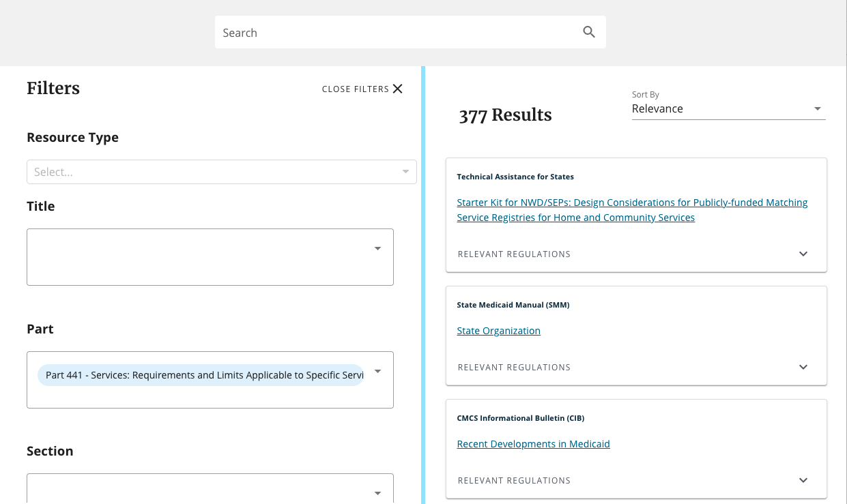Open the Sort By Relevance dropdown

coord(728,108)
